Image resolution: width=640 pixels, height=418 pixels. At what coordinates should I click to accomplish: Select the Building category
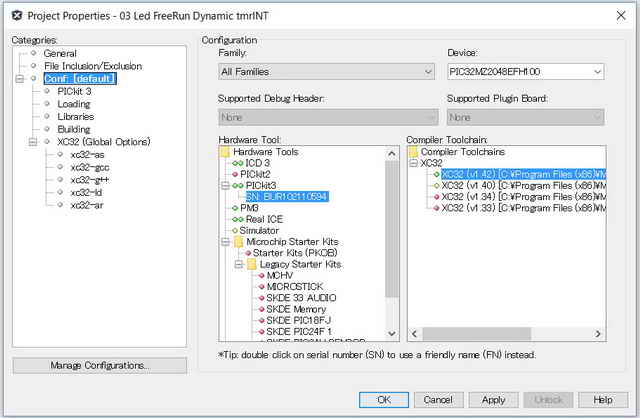coord(74,129)
